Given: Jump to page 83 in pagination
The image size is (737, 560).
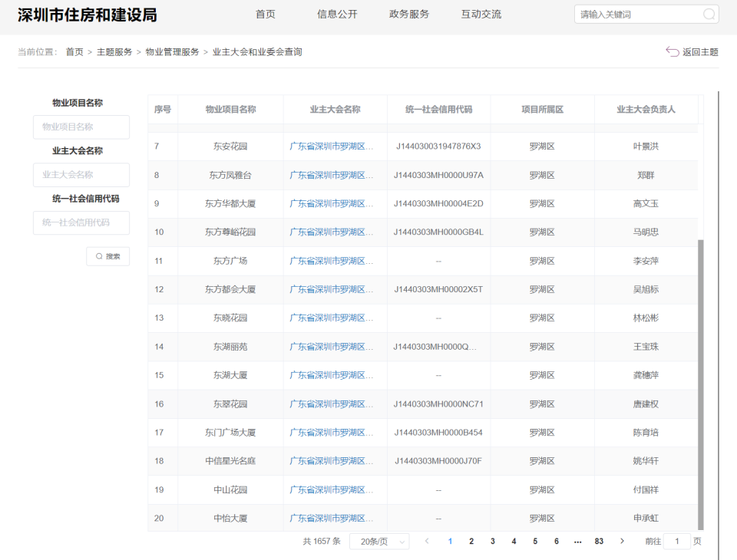Looking at the screenshot, I should [599, 541].
